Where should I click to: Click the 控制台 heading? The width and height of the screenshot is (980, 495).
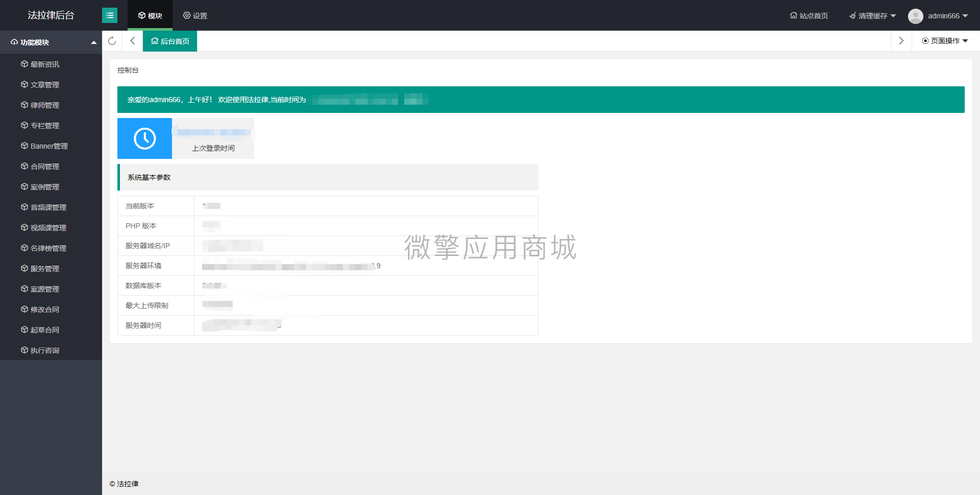click(x=128, y=70)
